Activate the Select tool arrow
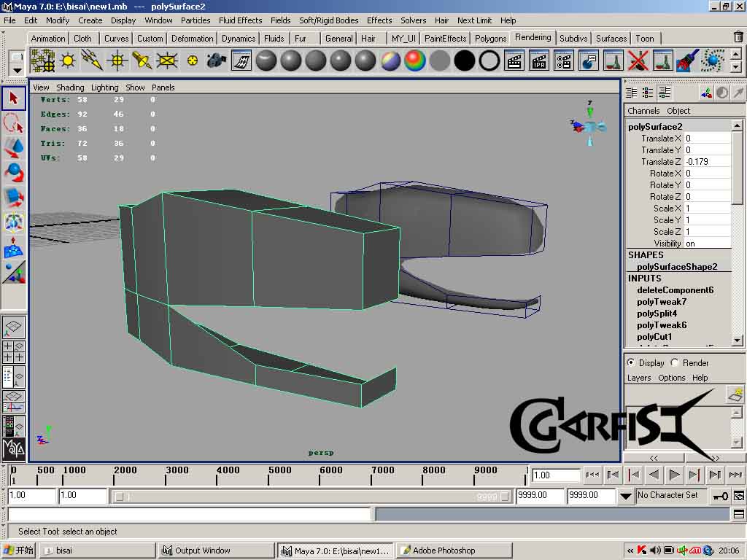747x560 pixels. click(13, 98)
